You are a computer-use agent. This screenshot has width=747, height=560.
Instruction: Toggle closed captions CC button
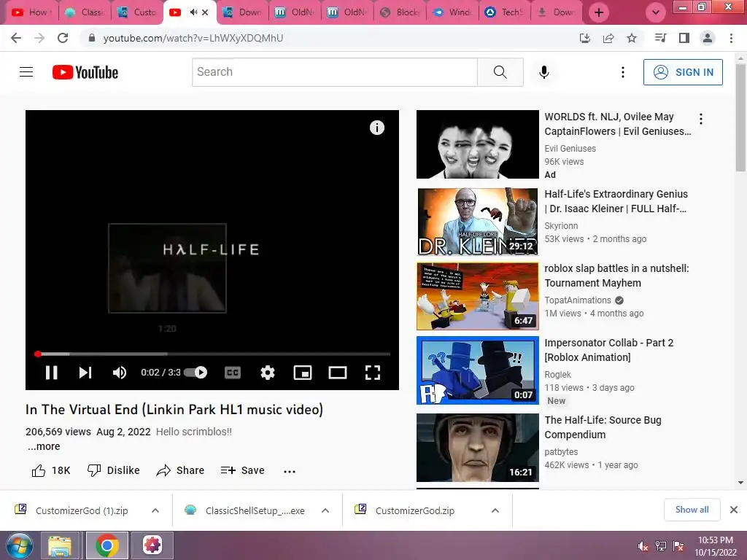coord(233,373)
